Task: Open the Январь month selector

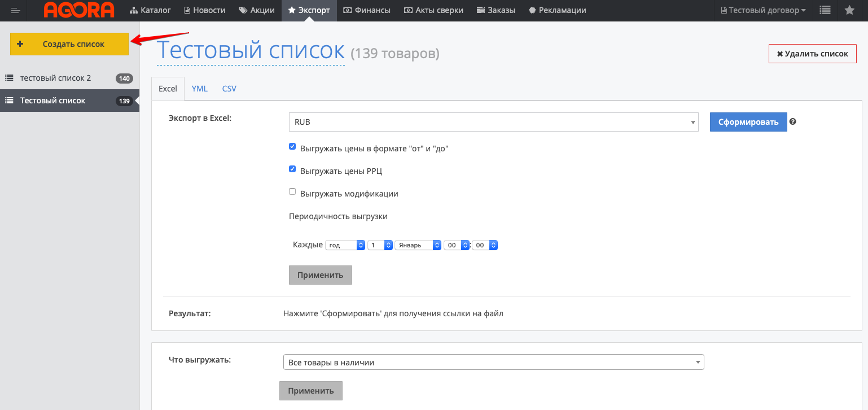Action: (x=418, y=245)
